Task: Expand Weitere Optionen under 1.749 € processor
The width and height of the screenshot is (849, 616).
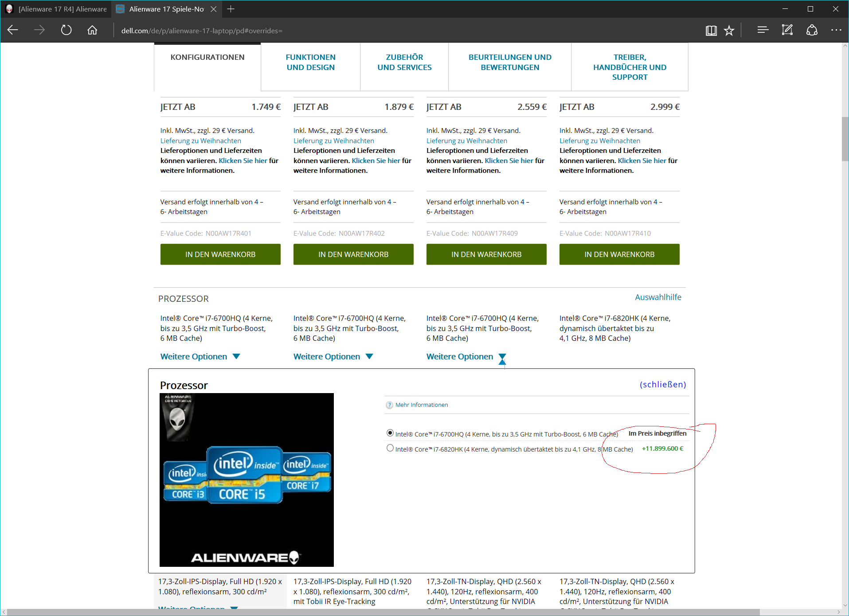Action: click(x=200, y=356)
